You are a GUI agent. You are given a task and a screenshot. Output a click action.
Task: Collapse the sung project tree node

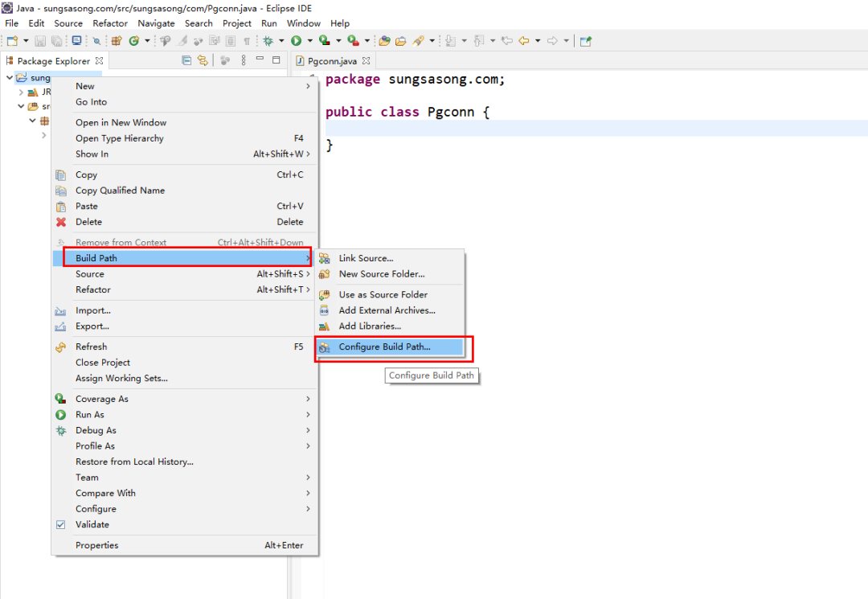[x=10, y=77]
